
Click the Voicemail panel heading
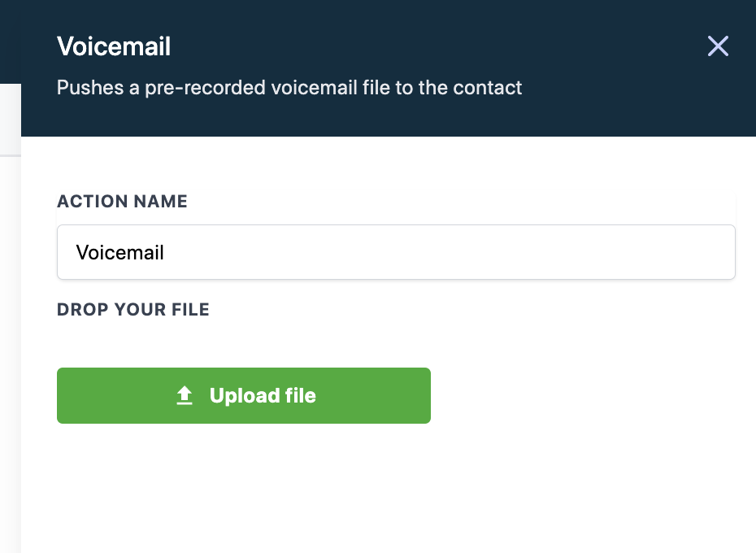coord(114,46)
